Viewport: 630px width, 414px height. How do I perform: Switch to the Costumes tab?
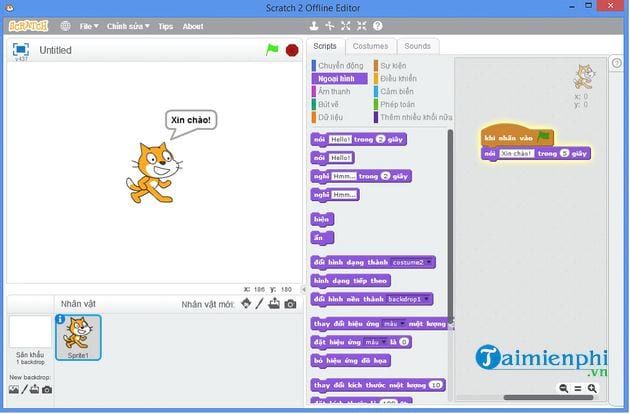[370, 46]
